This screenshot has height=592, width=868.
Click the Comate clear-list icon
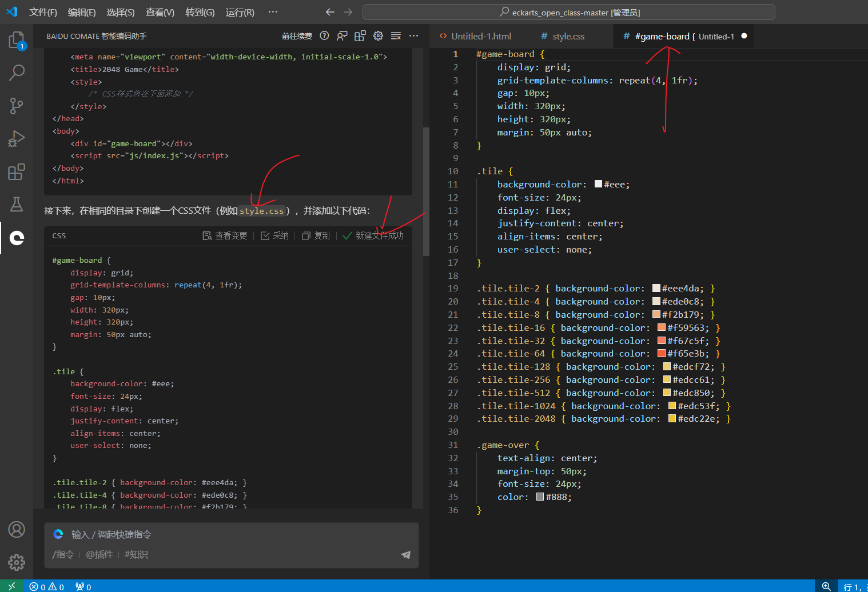pos(396,36)
